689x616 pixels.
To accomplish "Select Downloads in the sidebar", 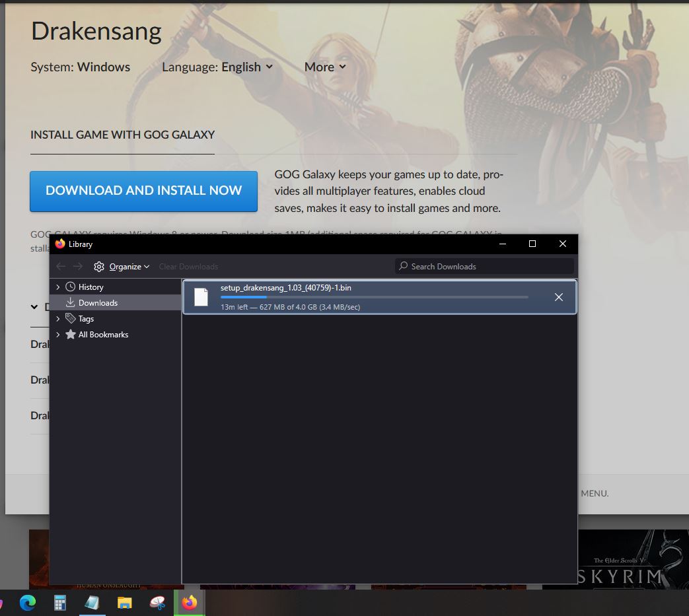I will (x=98, y=303).
